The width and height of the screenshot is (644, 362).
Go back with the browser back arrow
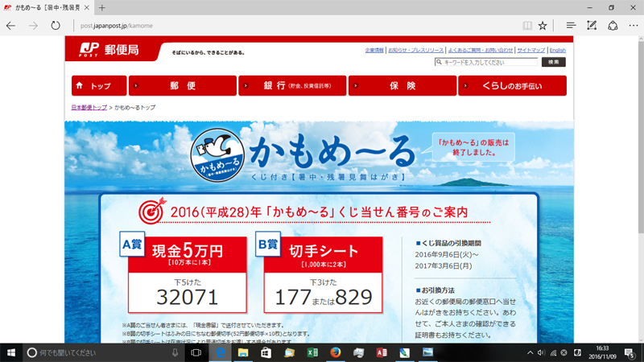point(10,26)
